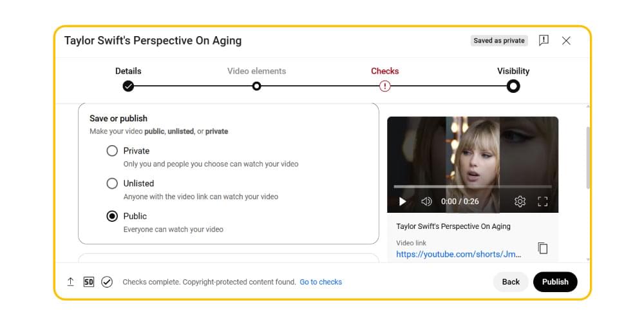Mute the preview volume icon
The image size is (644, 325).
[426, 201]
